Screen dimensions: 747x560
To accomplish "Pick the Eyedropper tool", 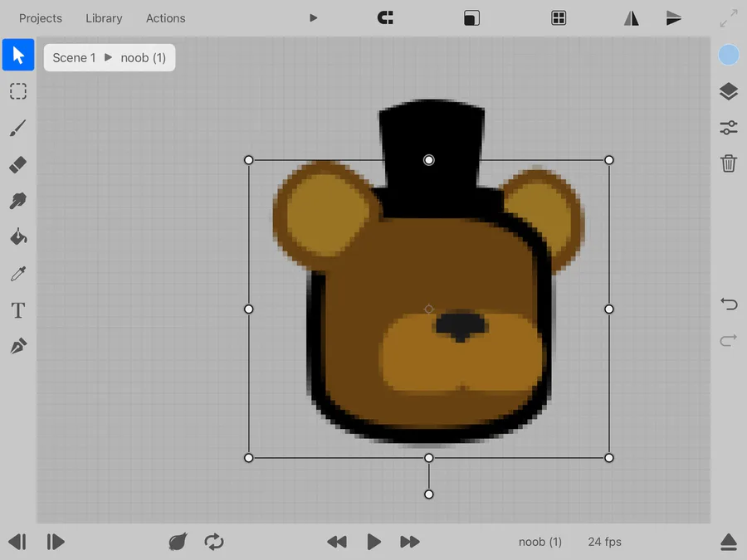I will (18, 274).
